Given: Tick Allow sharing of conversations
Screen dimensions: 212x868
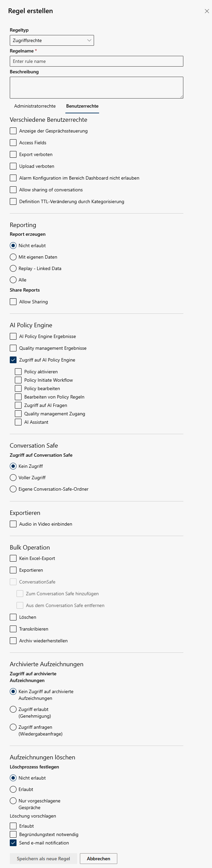Looking at the screenshot, I should [13, 190].
